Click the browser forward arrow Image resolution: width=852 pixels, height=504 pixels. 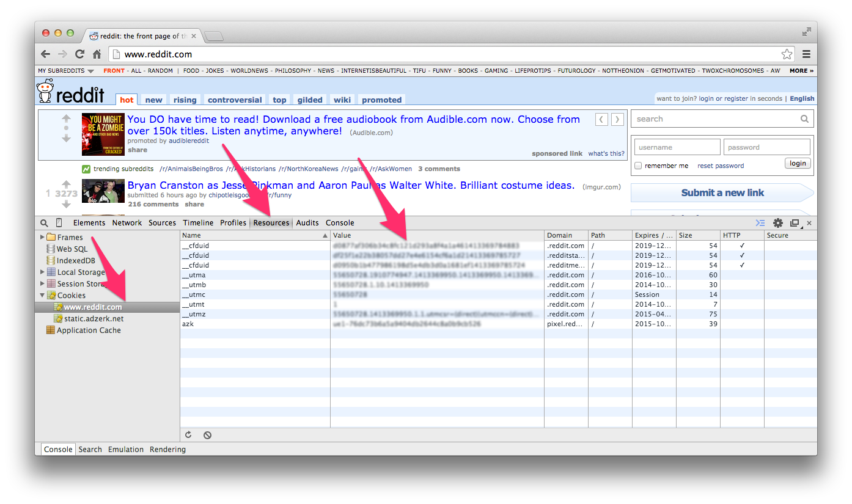point(62,54)
